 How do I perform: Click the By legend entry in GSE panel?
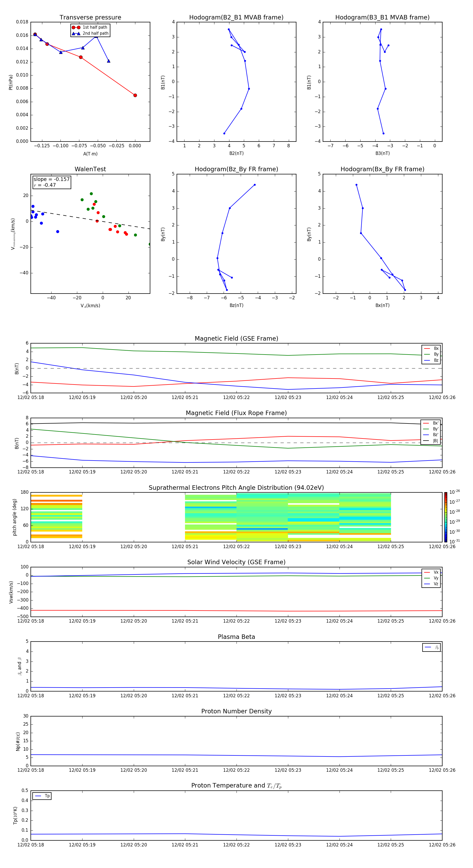coord(431,354)
